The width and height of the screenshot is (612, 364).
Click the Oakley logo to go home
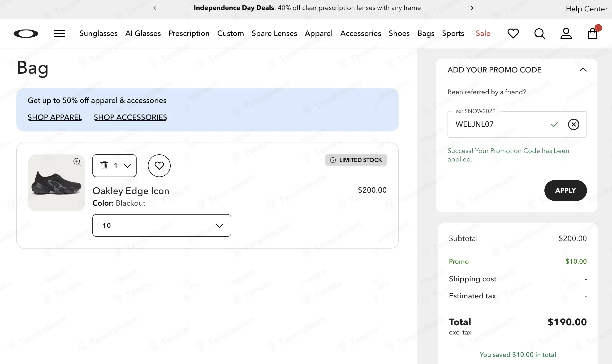click(x=26, y=34)
